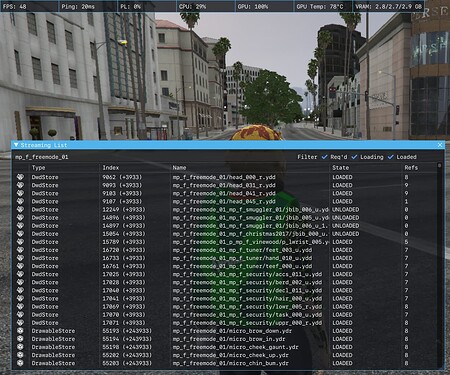The height and width of the screenshot is (375, 450).
Task: Disable the Loaded filter checkbox
Action: click(x=390, y=157)
